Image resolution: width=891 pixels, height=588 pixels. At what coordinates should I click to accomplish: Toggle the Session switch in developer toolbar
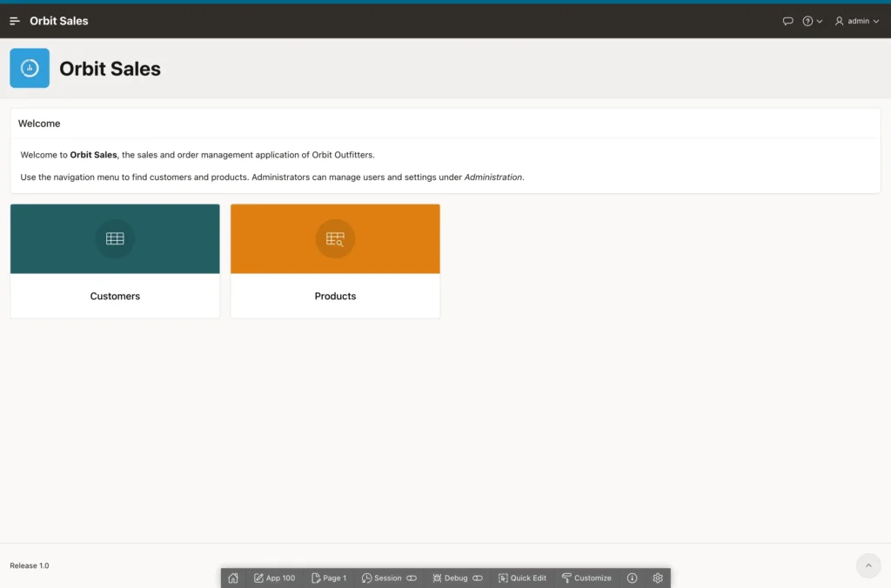pyautogui.click(x=412, y=578)
